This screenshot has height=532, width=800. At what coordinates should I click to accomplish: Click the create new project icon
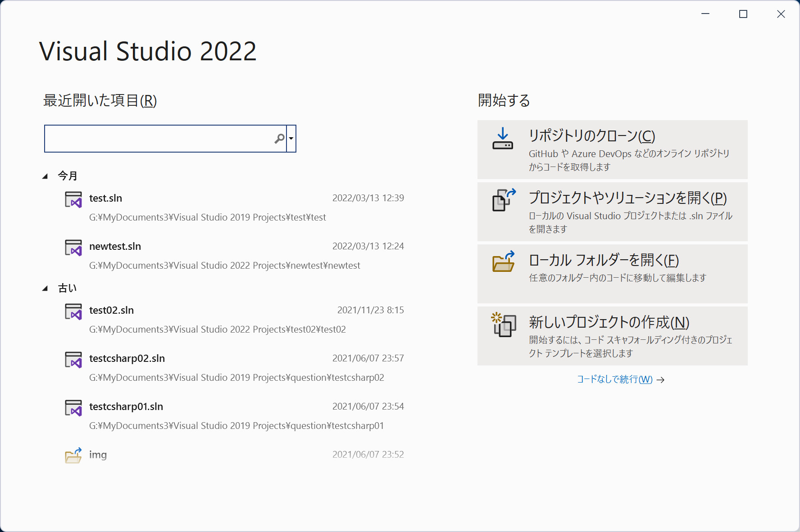[x=504, y=324]
